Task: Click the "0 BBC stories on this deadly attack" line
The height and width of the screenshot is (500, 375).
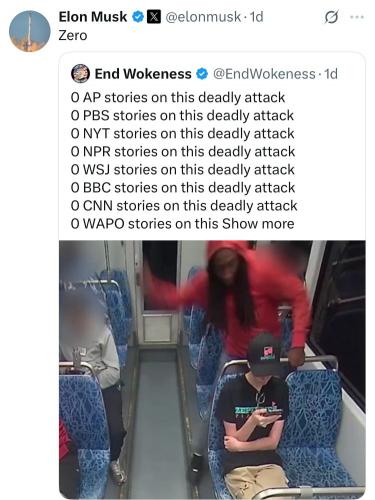Action: [x=183, y=188]
